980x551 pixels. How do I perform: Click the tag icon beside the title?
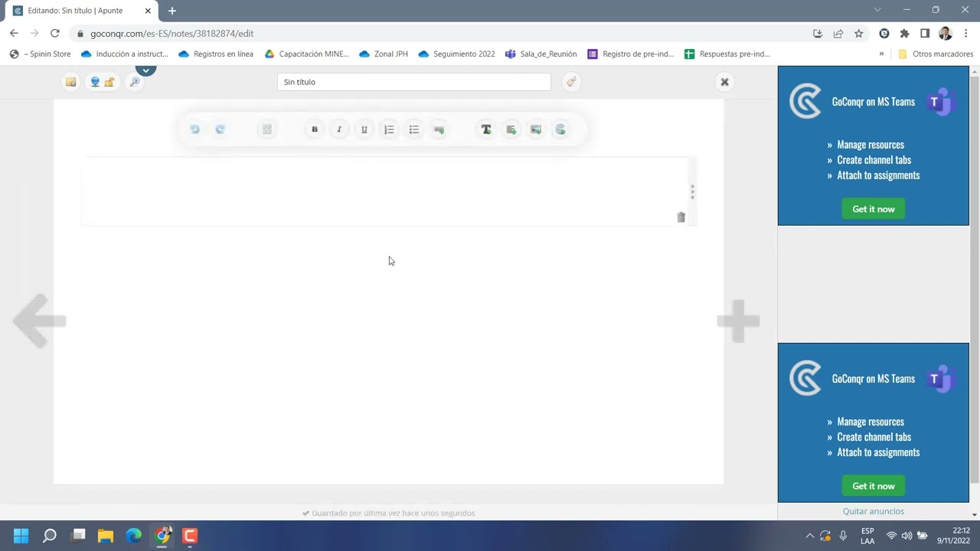click(570, 82)
